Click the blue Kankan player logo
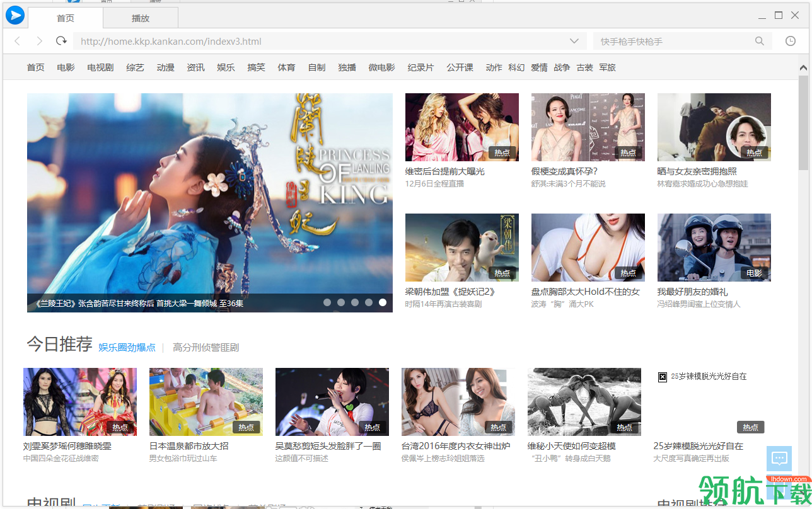Image resolution: width=812 pixels, height=509 pixels. (x=14, y=15)
